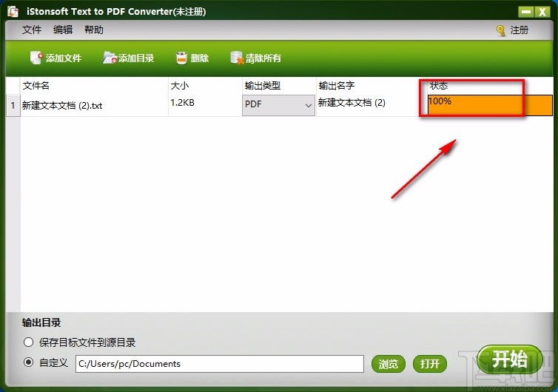Image resolution: width=558 pixels, height=392 pixels.
Task: Close the converter window
Action: [x=542, y=12]
